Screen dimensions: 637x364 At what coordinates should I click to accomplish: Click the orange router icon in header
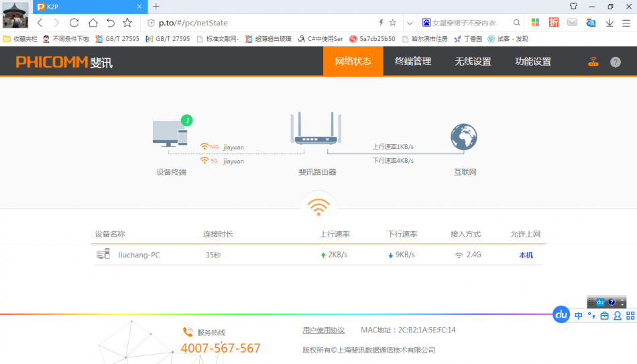[593, 62]
